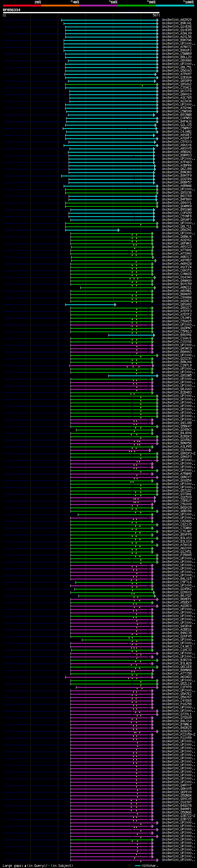
Task: Select hit label UniRef100_A7QYA6
Action: tap(177, 108)
